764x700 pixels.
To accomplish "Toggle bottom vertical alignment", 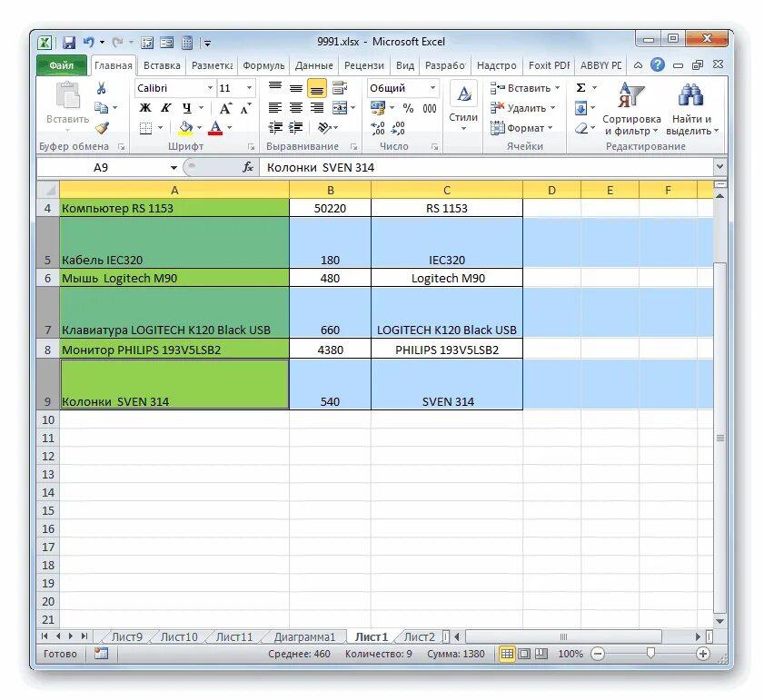I will [x=317, y=89].
